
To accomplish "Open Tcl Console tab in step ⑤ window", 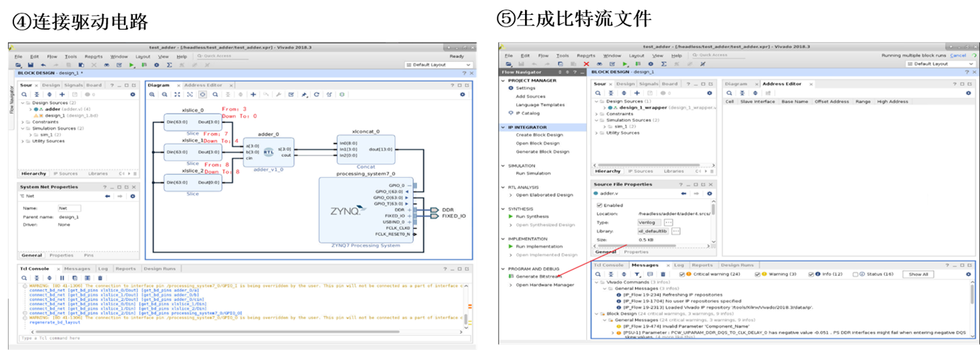I will click(609, 265).
